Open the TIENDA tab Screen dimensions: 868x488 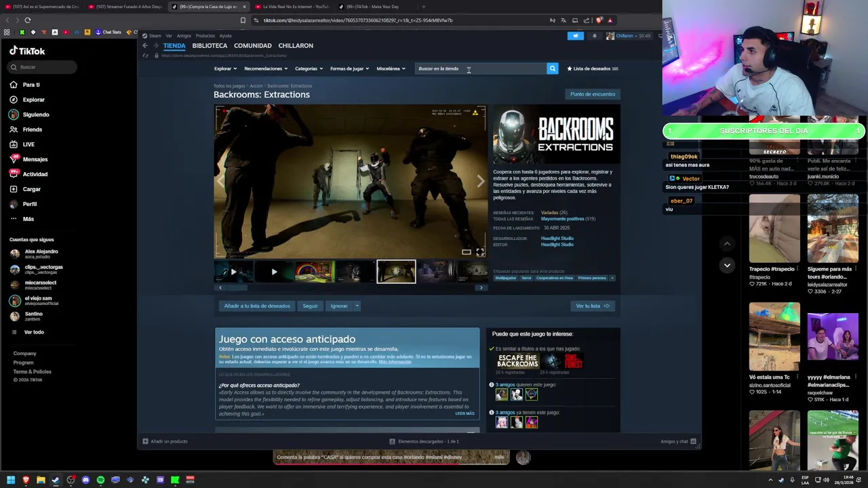click(174, 45)
